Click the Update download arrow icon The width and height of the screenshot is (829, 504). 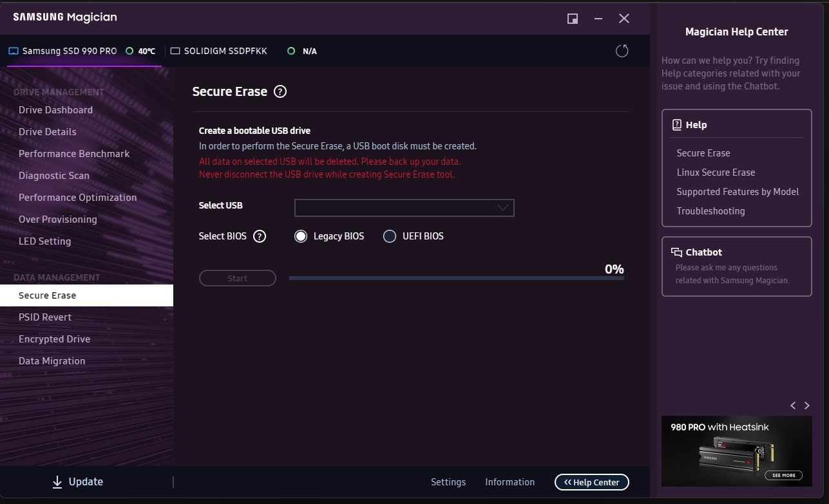[57, 481]
